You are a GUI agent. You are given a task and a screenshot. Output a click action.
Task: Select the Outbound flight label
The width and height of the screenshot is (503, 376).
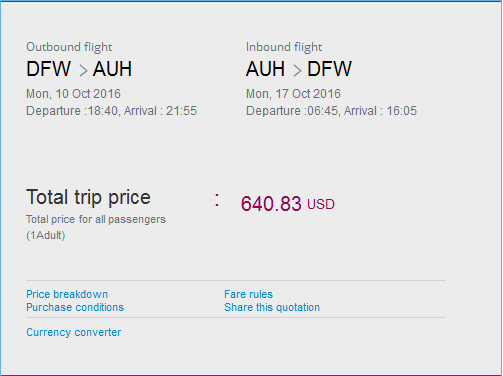pyautogui.click(x=69, y=47)
